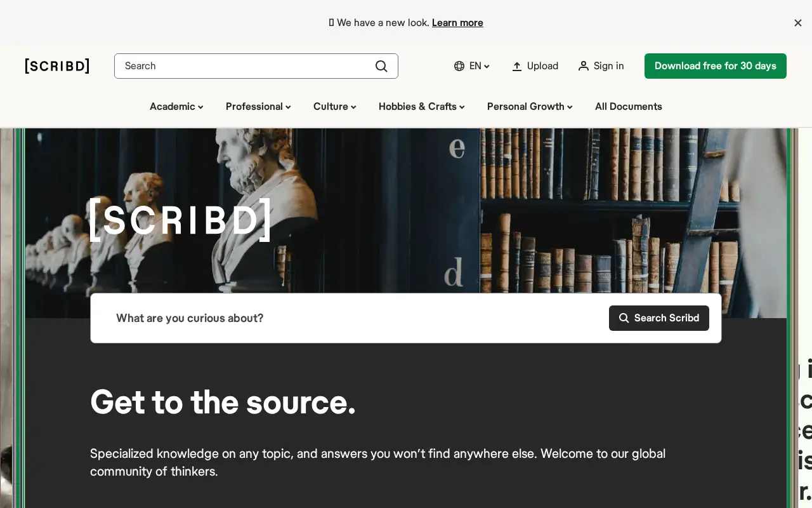Click the person Sign in icon
The image size is (812, 508).
[x=584, y=66]
